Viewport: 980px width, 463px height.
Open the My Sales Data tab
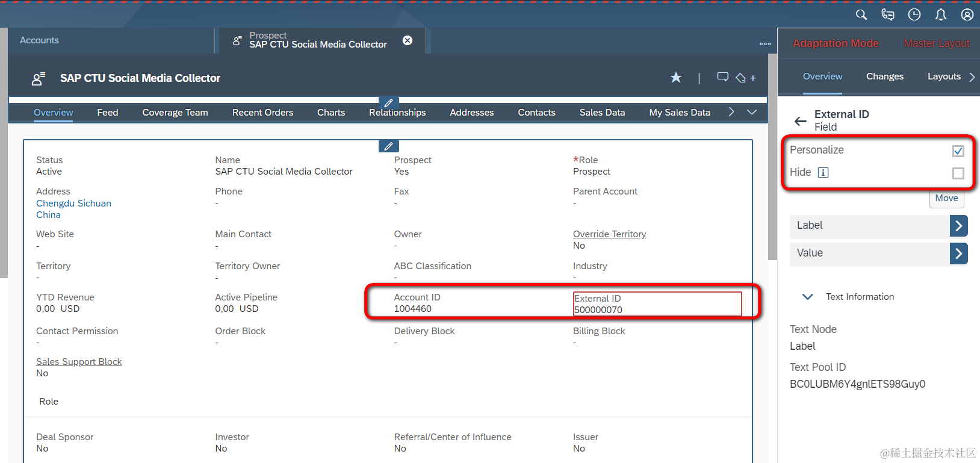click(680, 113)
